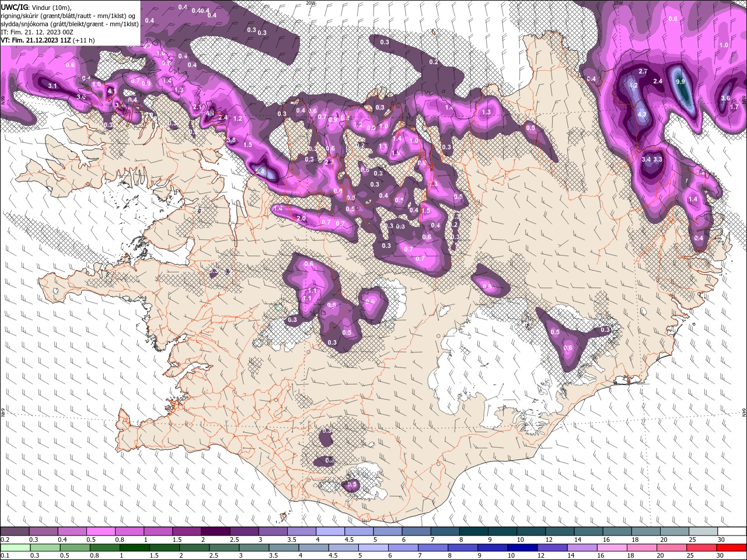Click the 2 swatch in the upper legend
747x560 pixels.
click(215, 531)
